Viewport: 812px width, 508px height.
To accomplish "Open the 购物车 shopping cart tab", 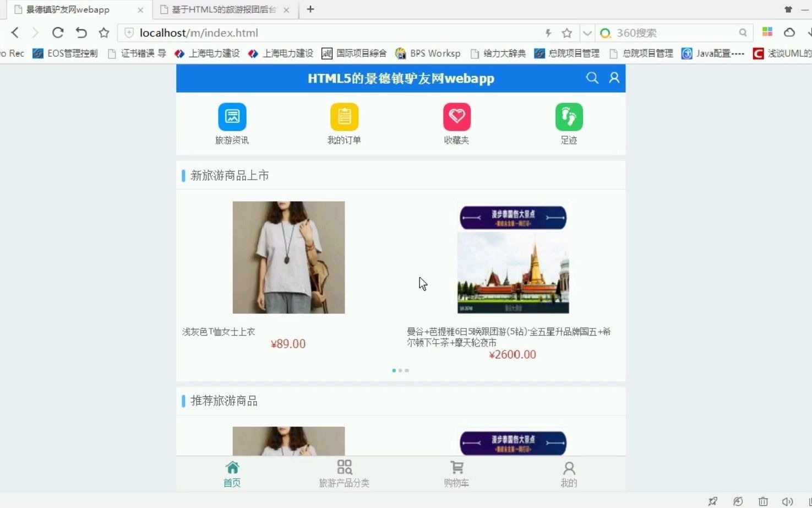I will point(456,474).
